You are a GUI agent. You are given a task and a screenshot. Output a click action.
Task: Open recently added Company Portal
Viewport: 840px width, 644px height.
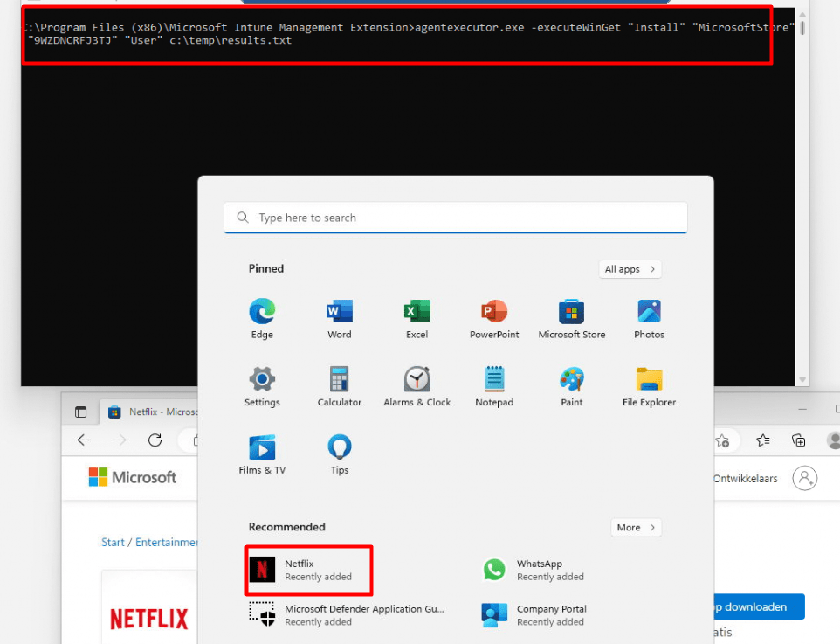pos(534,615)
